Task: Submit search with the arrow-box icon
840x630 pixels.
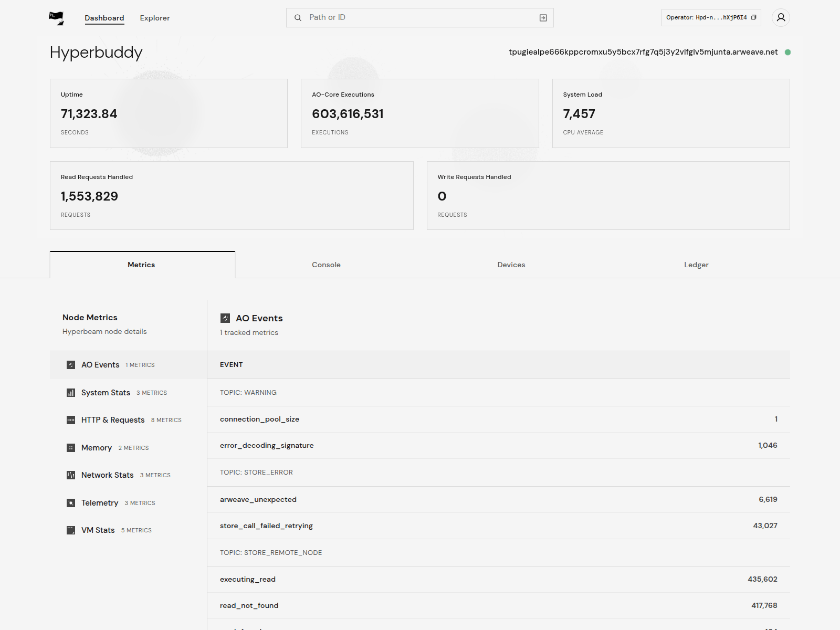Action: click(543, 18)
